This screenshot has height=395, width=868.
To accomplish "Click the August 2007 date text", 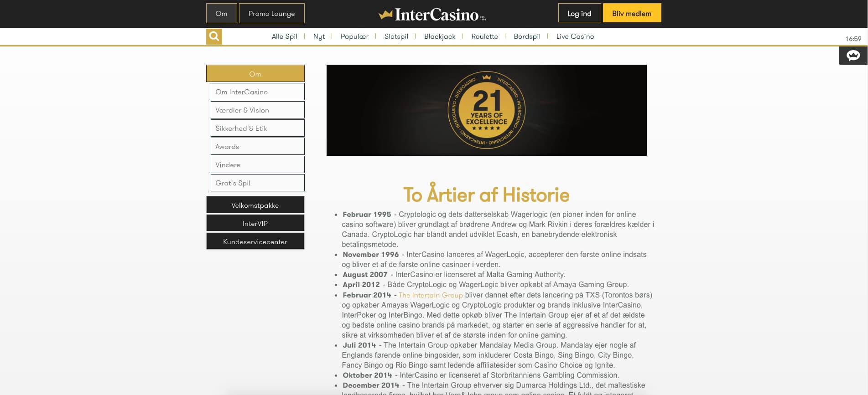I will [x=365, y=274].
